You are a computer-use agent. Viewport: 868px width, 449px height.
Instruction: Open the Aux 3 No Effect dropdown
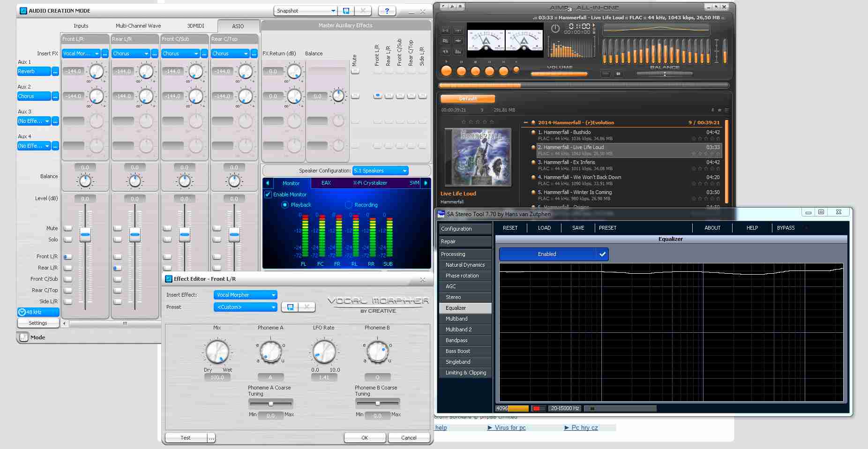(x=34, y=121)
